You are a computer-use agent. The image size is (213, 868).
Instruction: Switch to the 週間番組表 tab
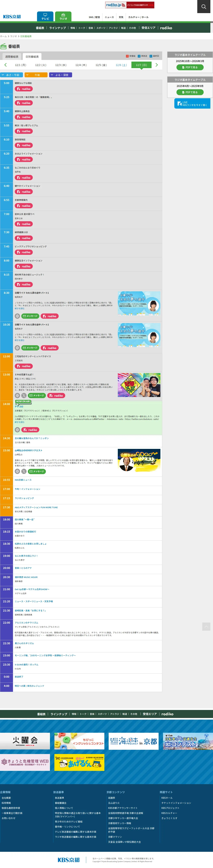(x=12, y=57)
